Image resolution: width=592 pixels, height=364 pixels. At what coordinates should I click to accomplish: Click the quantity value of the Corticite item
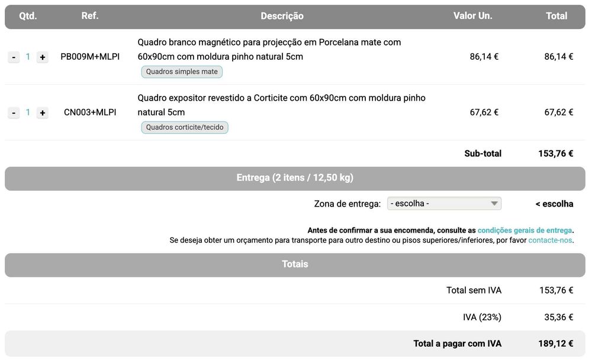tap(28, 112)
